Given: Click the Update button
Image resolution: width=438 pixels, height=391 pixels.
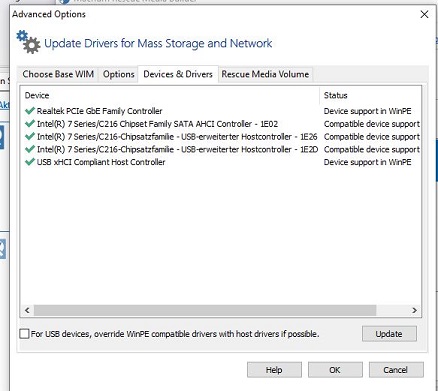Looking at the screenshot, I should coord(389,334).
